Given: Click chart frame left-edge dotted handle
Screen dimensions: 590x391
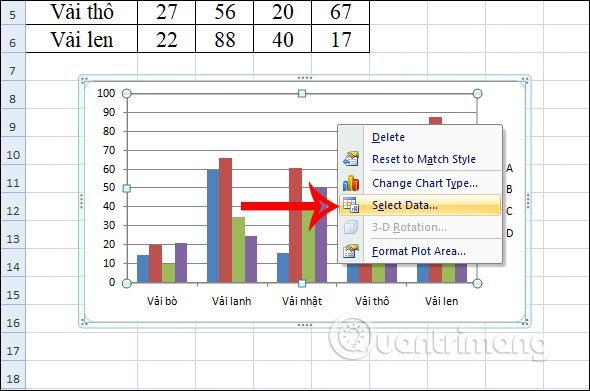Looking at the screenshot, I should [x=82, y=201].
